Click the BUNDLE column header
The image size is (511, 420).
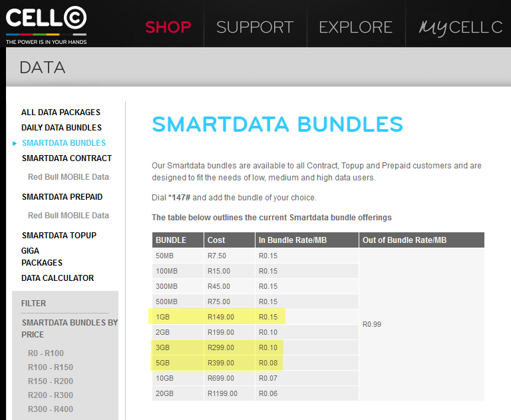pos(178,240)
